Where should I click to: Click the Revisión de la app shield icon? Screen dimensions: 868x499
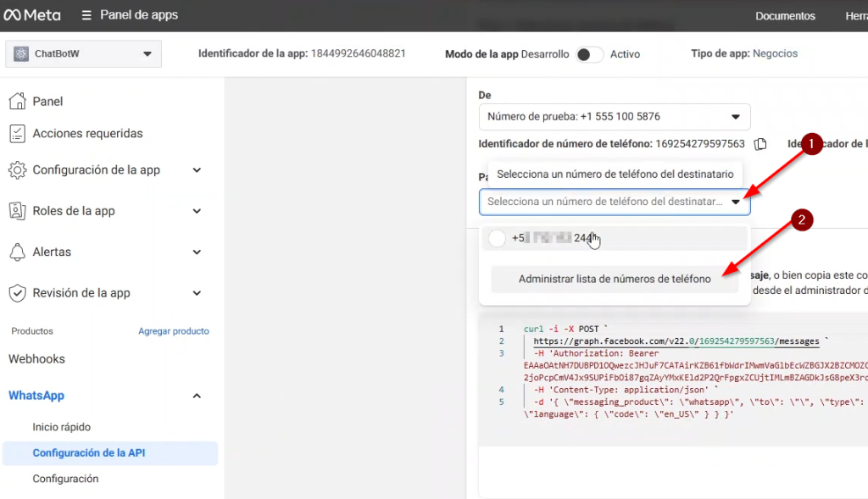point(17,292)
